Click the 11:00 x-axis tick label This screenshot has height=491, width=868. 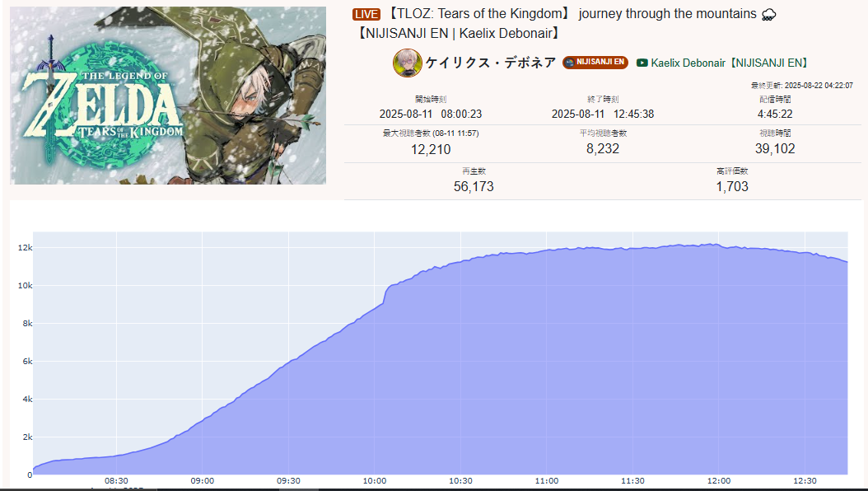point(546,481)
